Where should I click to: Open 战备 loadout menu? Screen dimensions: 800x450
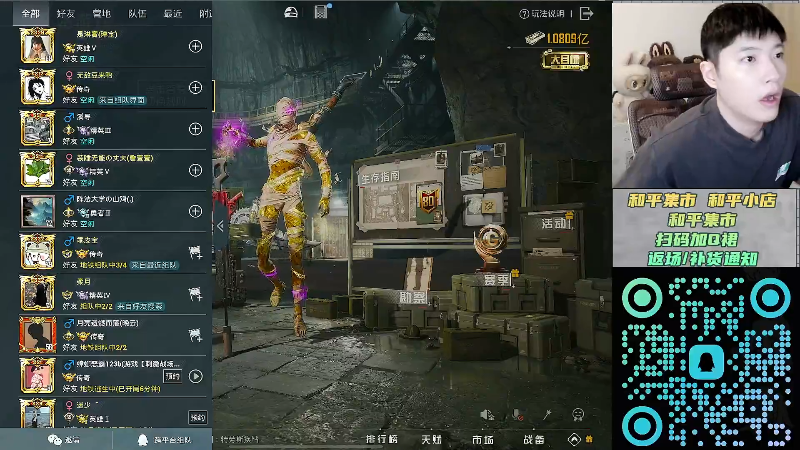click(534, 439)
